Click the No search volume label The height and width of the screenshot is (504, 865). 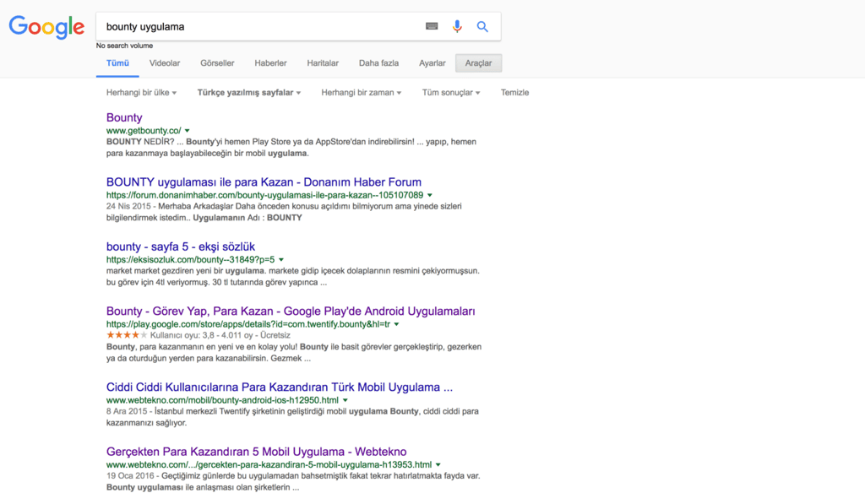coord(124,46)
